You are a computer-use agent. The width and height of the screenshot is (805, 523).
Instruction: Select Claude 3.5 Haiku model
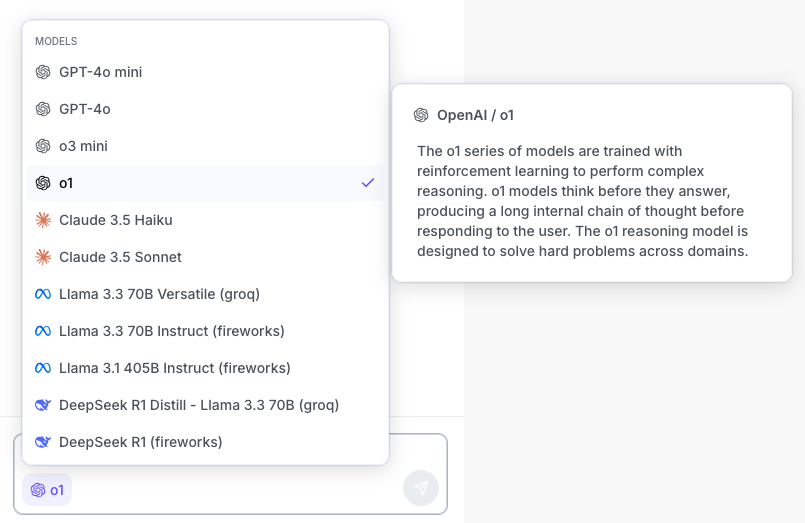(x=116, y=220)
